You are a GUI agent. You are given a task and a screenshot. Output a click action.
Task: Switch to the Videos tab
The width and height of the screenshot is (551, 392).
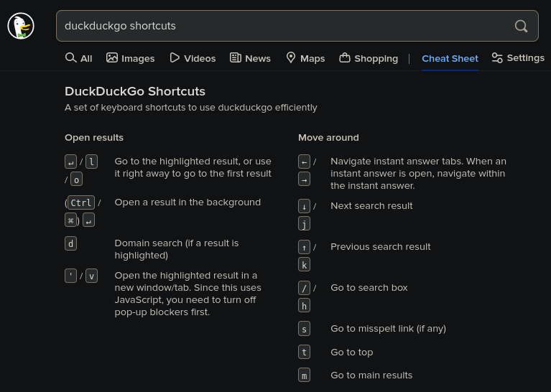pos(193,58)
